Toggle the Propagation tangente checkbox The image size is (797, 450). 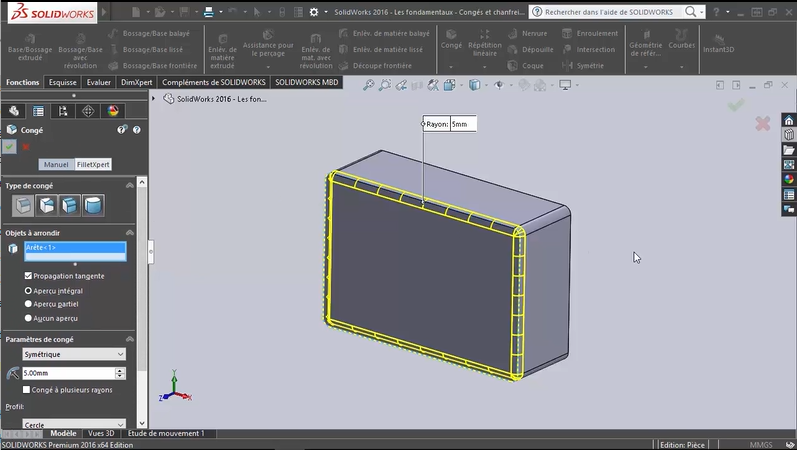pyautogui.click(x=28, y=276)
